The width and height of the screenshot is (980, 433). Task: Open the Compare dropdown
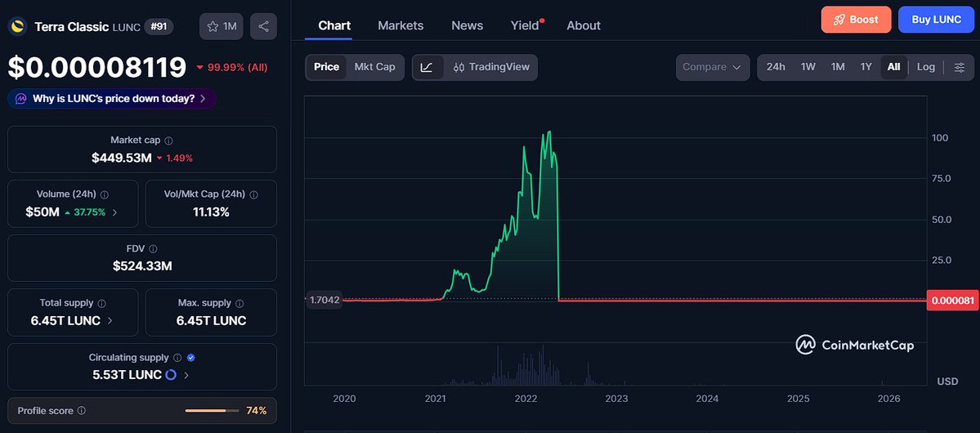click(713, 68)
